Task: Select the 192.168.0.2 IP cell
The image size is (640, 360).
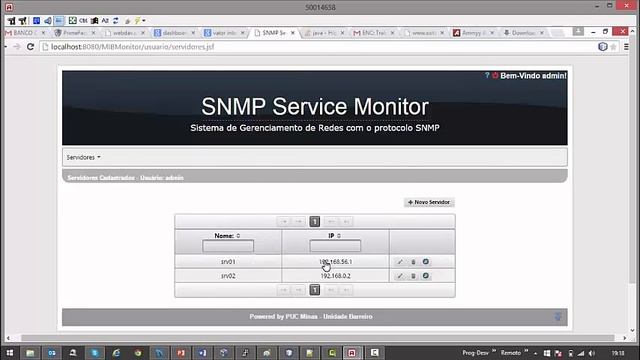Action: tap(335, 276)
